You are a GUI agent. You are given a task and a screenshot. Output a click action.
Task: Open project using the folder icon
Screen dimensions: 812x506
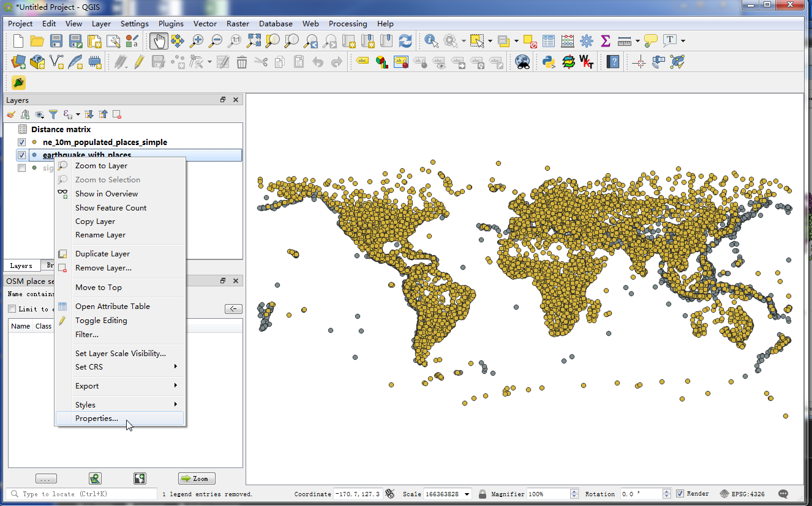(37, 41)
